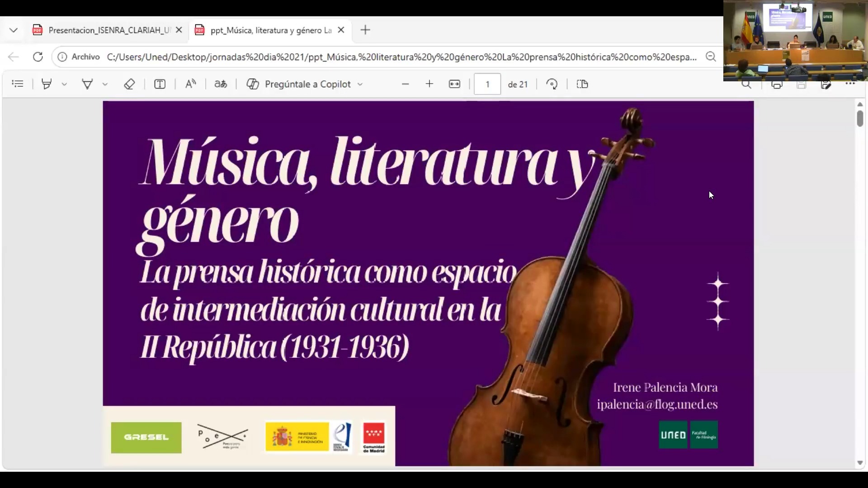
Task: Select the draw pen tool
Action: click(87, 84)
